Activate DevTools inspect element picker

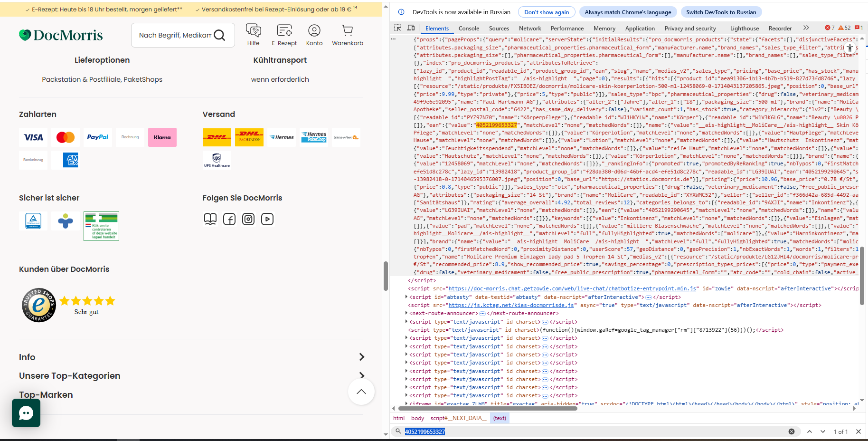click(x=397, y=28)
